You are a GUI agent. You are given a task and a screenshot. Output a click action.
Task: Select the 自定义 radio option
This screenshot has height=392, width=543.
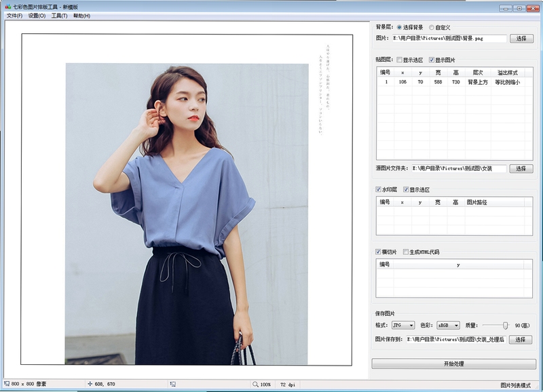[440, 27]
